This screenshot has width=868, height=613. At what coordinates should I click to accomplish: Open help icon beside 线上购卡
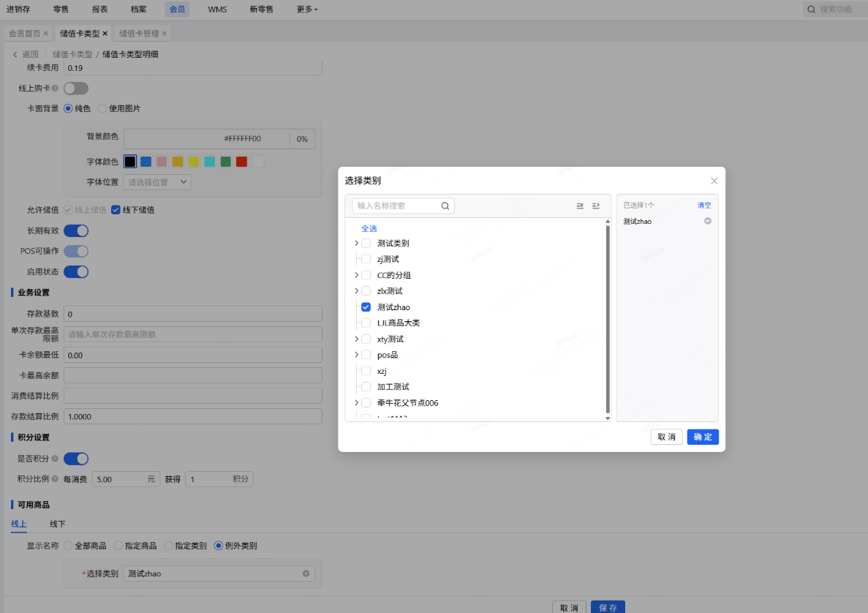coord(55,88)
